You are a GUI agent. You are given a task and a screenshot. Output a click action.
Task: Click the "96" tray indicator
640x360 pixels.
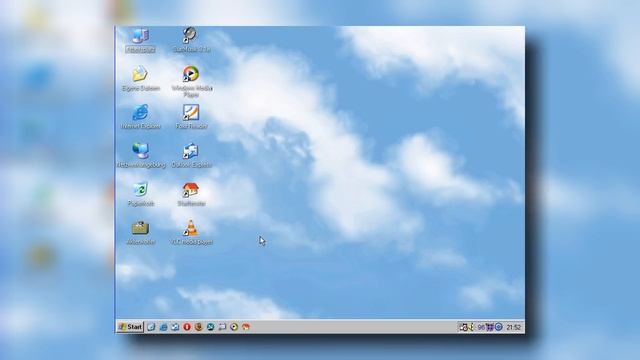click(x=481, y=327)
